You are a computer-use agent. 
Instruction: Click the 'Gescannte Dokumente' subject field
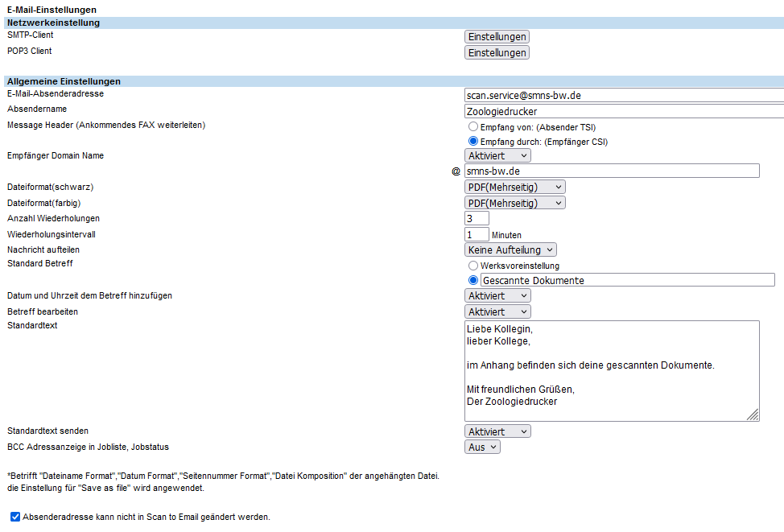coord(626,280)
